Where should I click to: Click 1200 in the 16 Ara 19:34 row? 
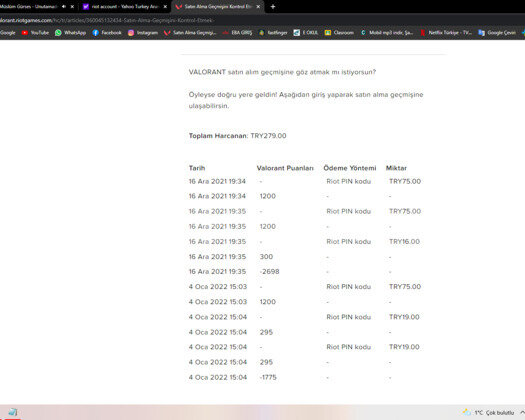(268, 196)
